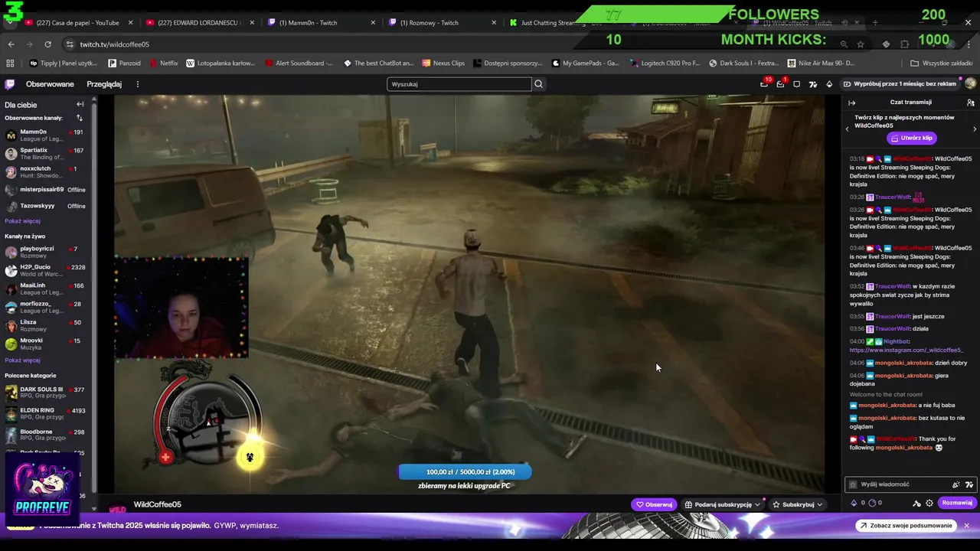Screen dimensions: 980x551
Task: Open H2P_Gucio live channel
Action: [x=45, y=270]
